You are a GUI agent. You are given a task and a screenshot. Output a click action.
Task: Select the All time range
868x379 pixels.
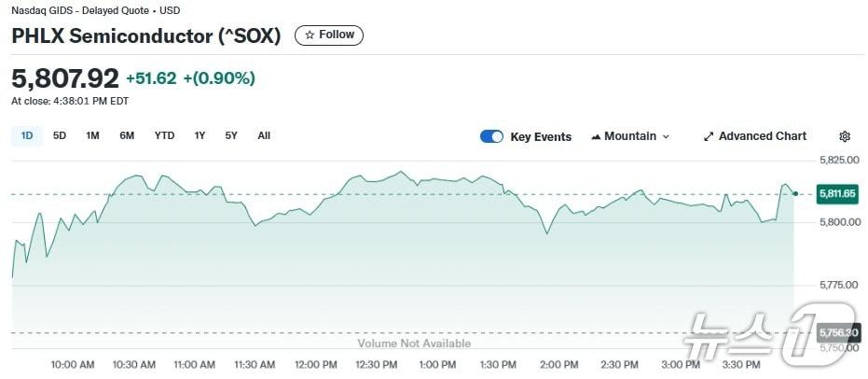[x=264, y=135]
